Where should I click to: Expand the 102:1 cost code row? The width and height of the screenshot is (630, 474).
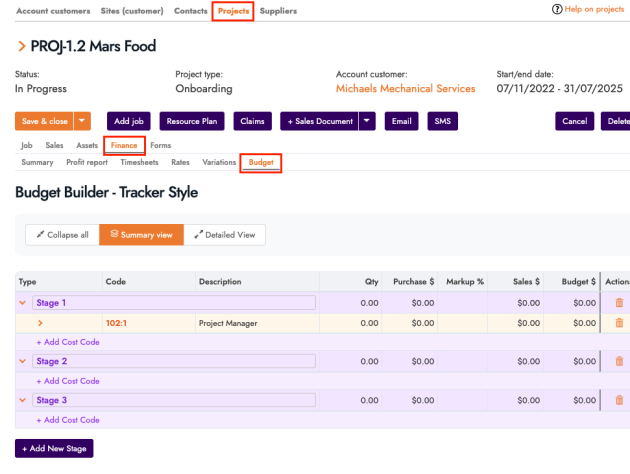coord(41,323)
